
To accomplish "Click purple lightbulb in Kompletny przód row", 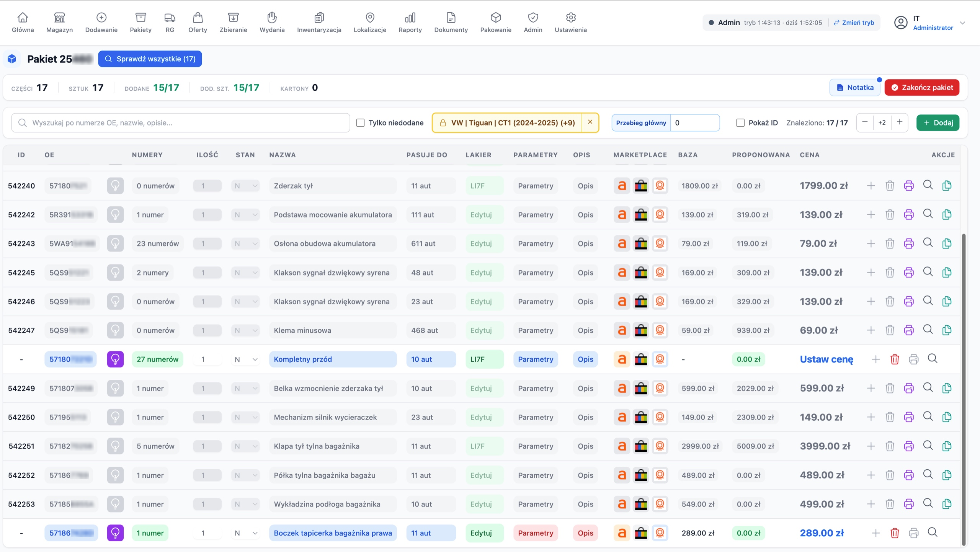I will [x=115, y=359].
